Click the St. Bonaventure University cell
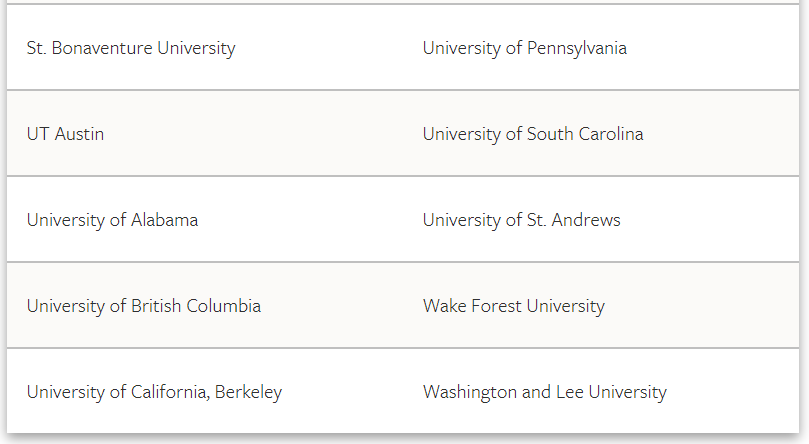Image resolution: width=809 pixels, height=444 pixels. (131, 48)
